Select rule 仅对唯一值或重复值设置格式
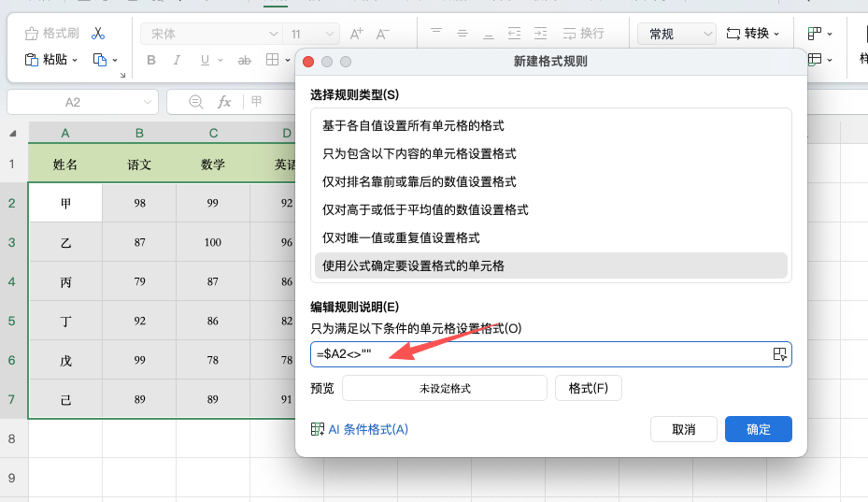The height and width of the screenshot is (502, 868). pos(551,237)
